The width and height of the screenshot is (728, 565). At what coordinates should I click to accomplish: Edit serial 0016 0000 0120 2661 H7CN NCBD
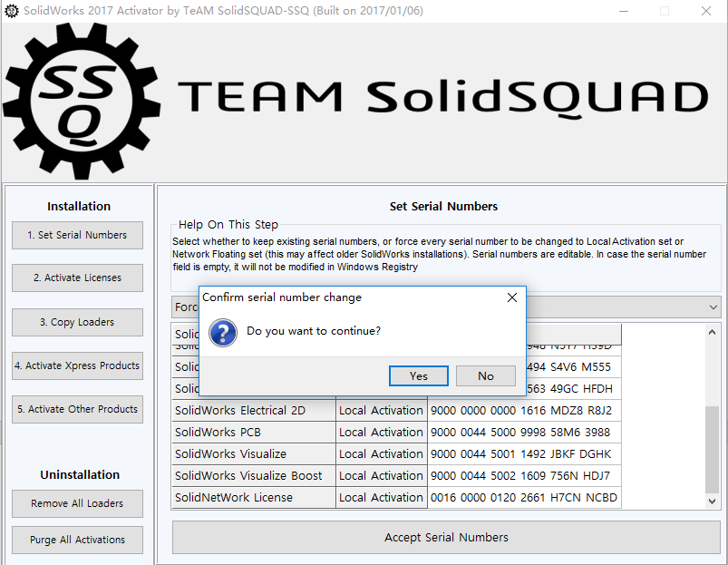click(524, 498)
